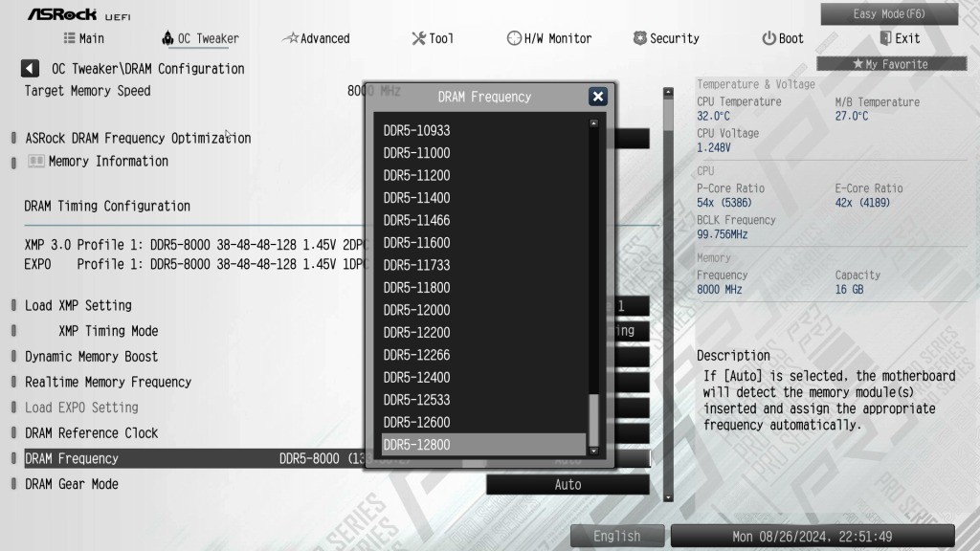Click the DRAM Frequency list scrollbar thumb
This screenshot has height=551, width=980.
pyautogui.click(x=593, y=420)
